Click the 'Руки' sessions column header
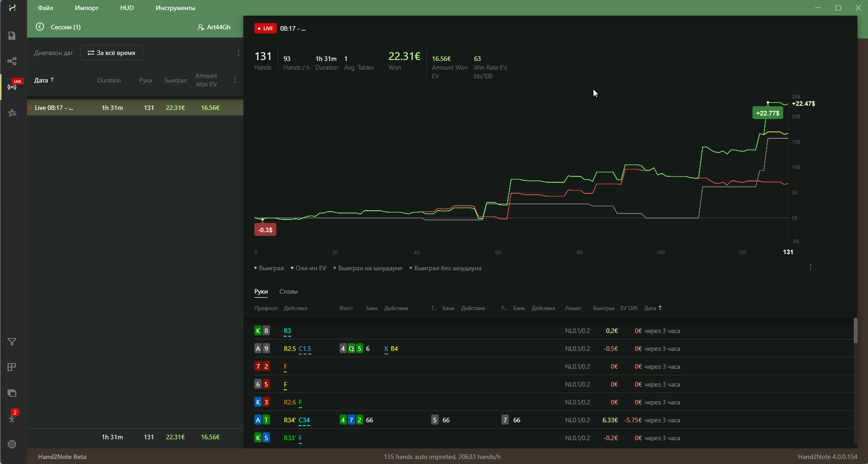868x464 pixels. coord(146,80)
